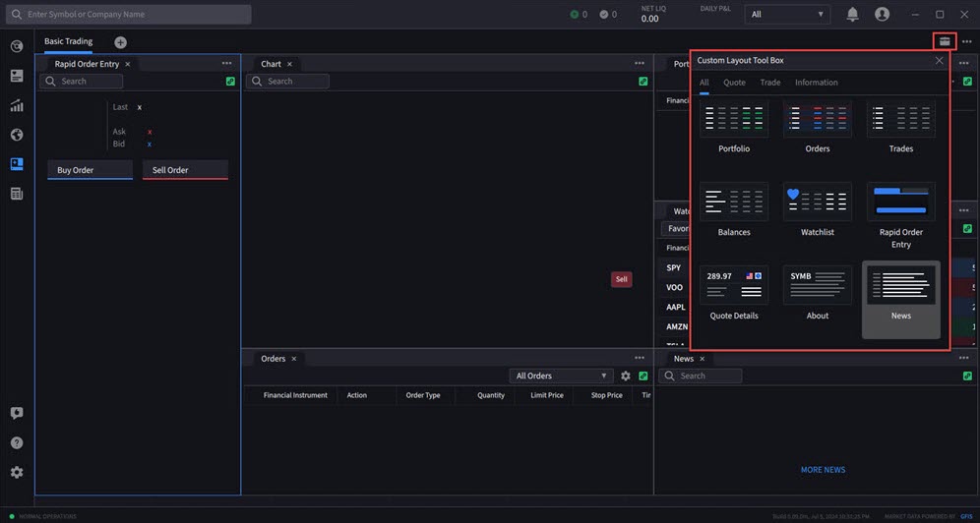Open the account 'All' dropdown in top bar
The height and width of the screenshot is (523, 980).
click(x=788, y=15)
